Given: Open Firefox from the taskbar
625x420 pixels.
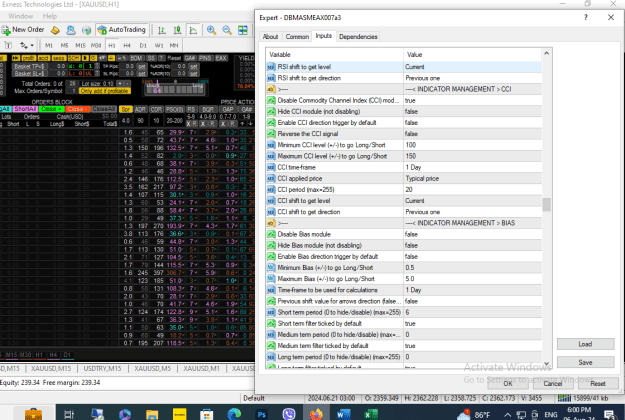Looking at the screenshot, I should click(x=316, y=414).
